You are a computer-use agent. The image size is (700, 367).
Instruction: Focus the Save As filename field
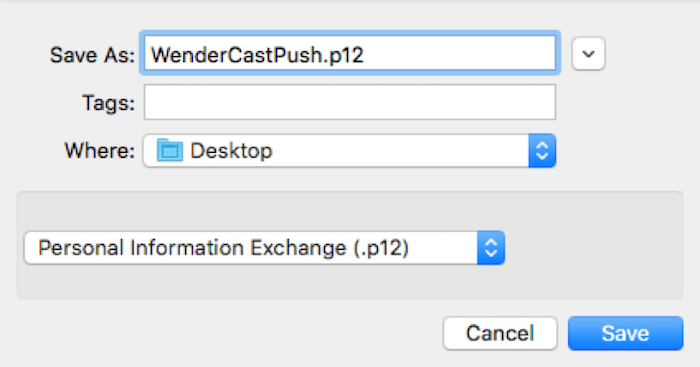[350, 54]
